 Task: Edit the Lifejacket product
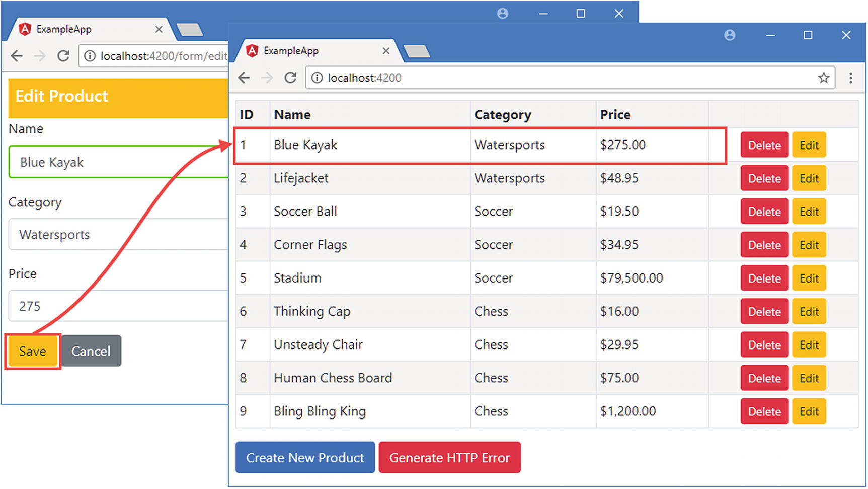pos(809,178)
